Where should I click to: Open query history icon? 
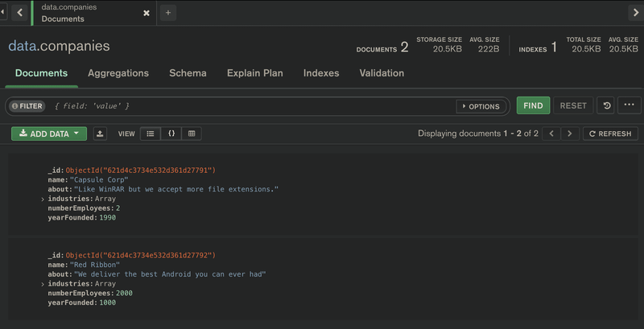[x=607, y=105]
